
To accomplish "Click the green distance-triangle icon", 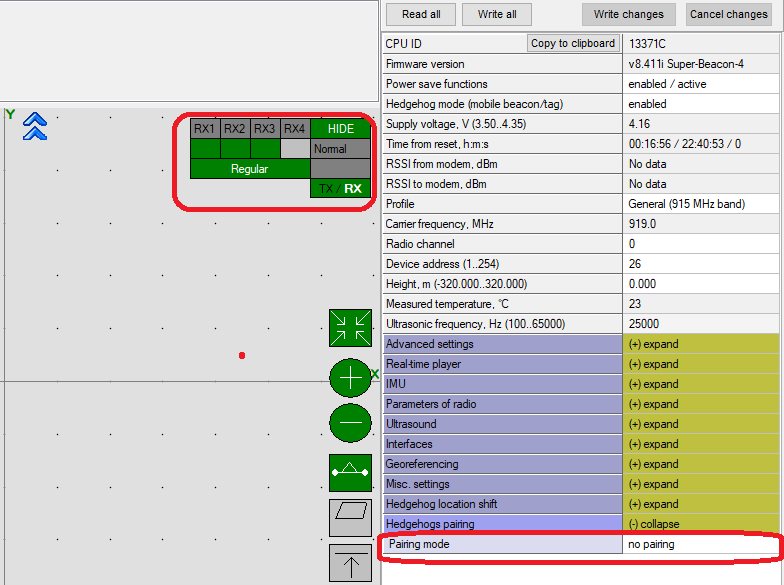I will (350, 472).
